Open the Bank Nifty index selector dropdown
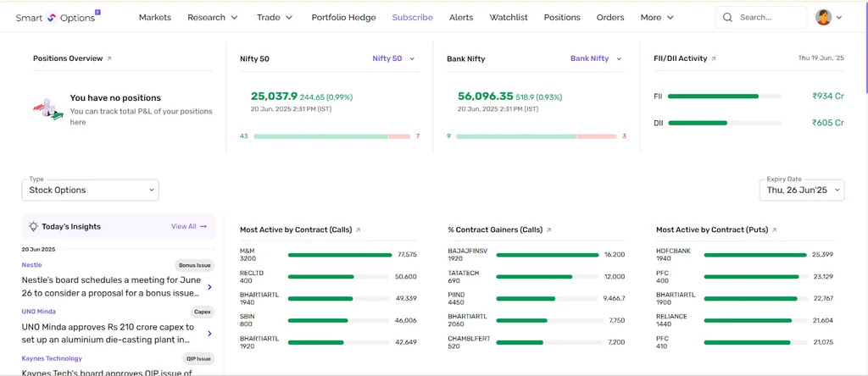Screen dimensions: 868x376 [x=596, y=58]
